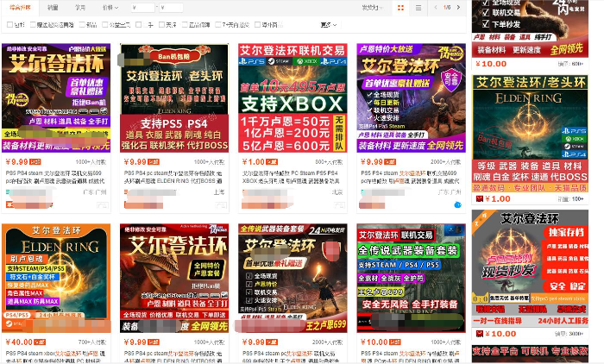This screenshot has width=604, height=364.
Task: Open 全网特价卢恩套餐 product image
Action: click(174, 278)
